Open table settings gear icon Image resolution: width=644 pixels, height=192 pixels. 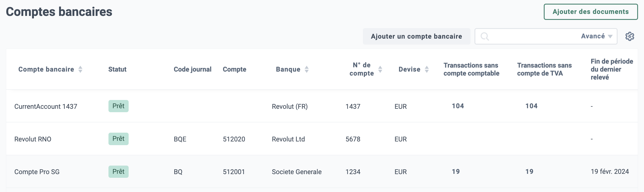pyautogui.click(x=630, y=36)
